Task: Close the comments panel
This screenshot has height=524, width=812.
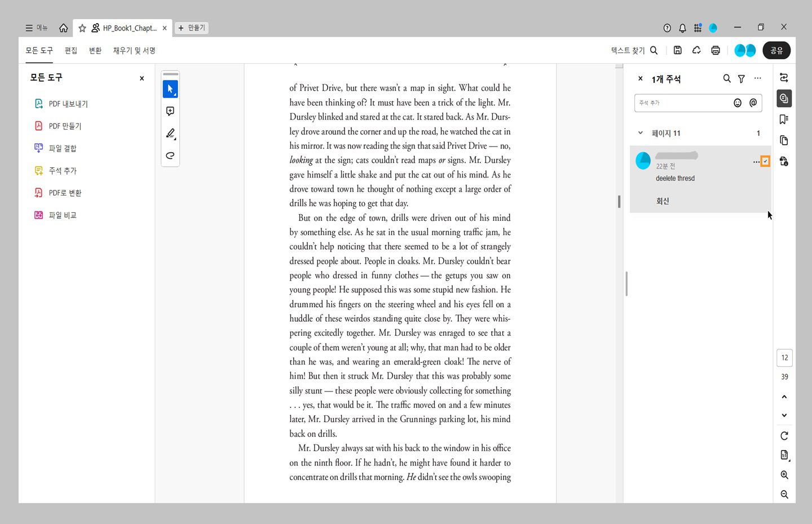Action: 640,78
